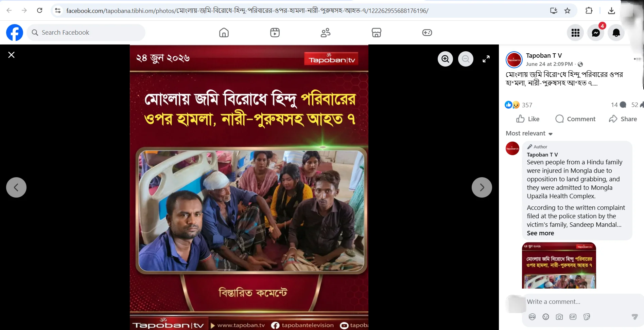The height and width of the screenshot is (330, 644).
Task: Open the Facebook menu grid
Action: pyautogui.click(x=575, y=33)
